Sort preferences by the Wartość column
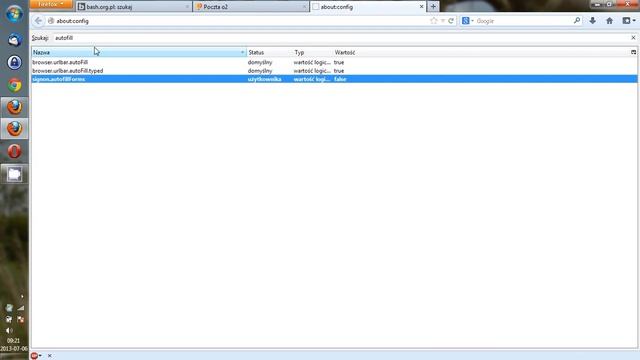 [x=481, y=52]
